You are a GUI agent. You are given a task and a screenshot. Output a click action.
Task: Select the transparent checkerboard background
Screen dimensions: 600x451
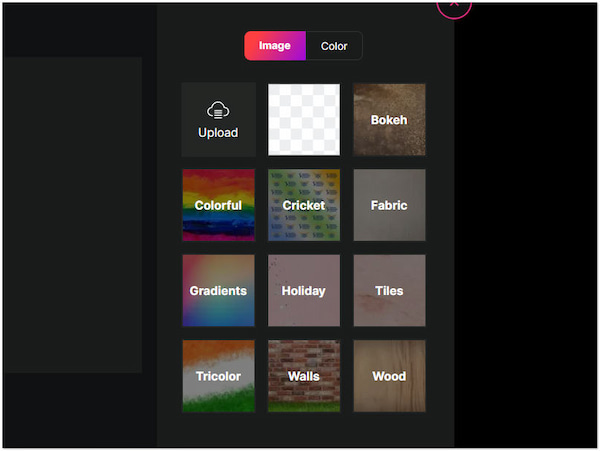(x=304, y=120)
